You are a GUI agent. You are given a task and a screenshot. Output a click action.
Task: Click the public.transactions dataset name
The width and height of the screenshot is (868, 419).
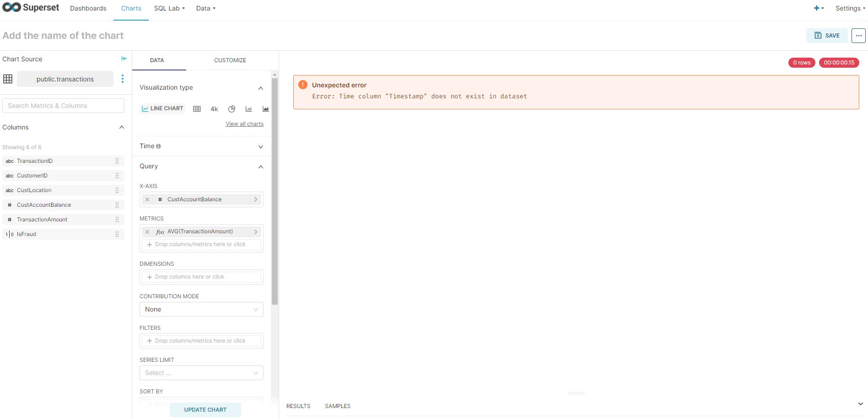(x=65, y=79)
